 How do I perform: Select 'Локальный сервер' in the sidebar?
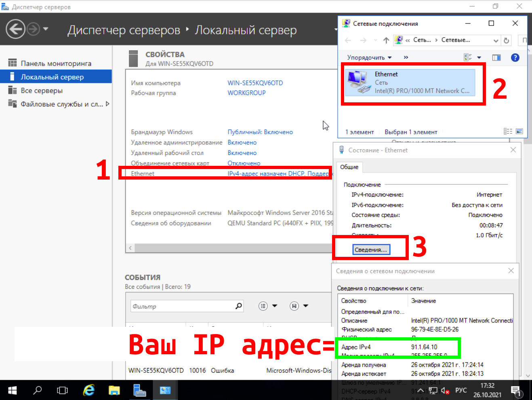point(56,77)
